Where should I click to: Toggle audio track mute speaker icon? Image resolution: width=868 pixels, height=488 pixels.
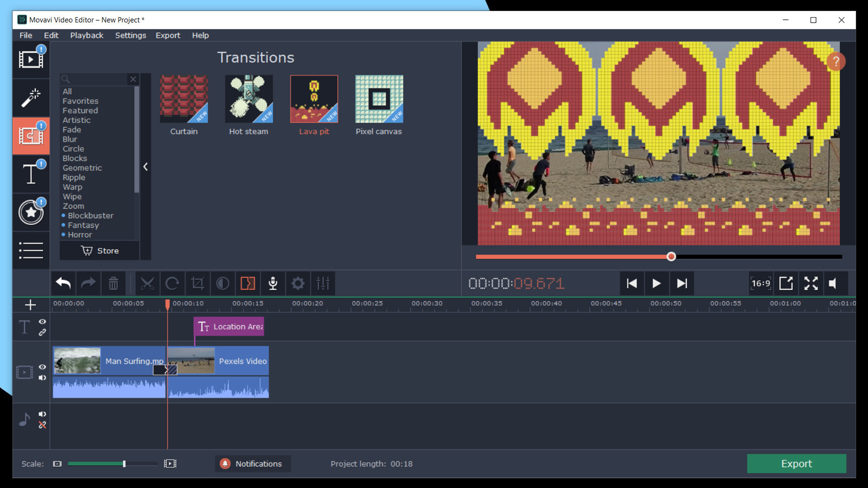tap(42, 414)
